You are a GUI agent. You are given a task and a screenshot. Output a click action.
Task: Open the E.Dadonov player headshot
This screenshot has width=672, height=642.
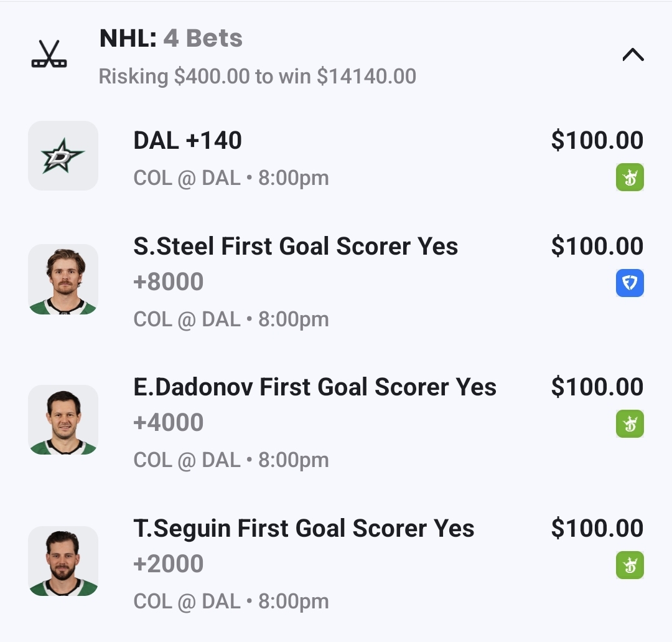click(x=63, y=420)
